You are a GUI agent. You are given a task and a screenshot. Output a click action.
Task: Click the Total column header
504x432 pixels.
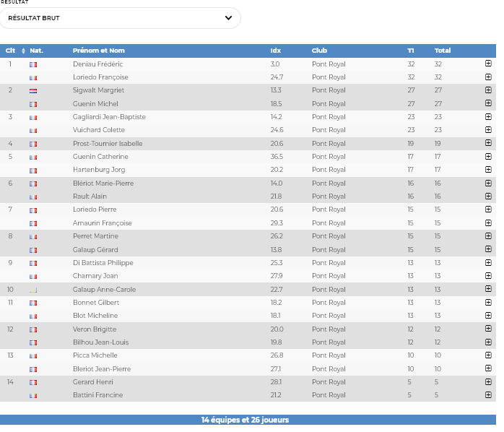pyautogui.click(x=443, y=51)
